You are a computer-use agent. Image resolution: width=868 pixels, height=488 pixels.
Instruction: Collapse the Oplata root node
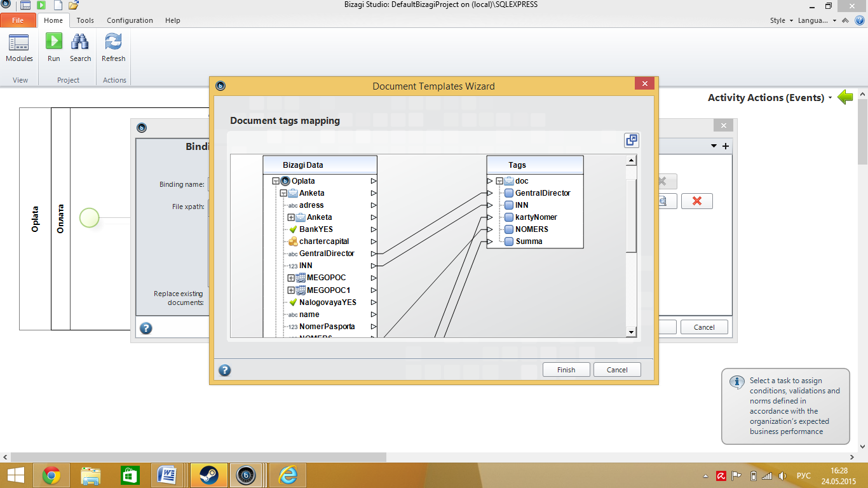[x=276, y=181]
